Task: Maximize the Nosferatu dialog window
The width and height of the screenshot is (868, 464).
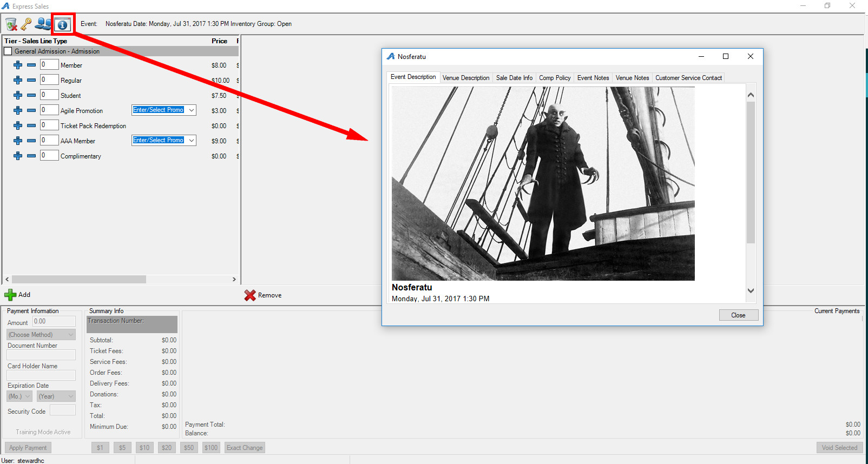Action: tap(726, 56)
